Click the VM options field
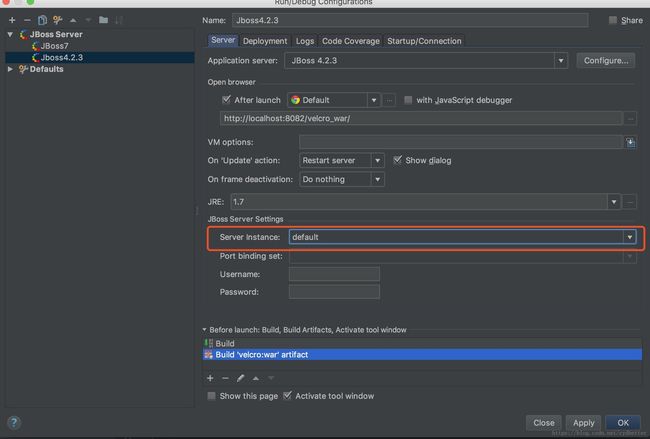650x439 pixels. tap(461, 142)
